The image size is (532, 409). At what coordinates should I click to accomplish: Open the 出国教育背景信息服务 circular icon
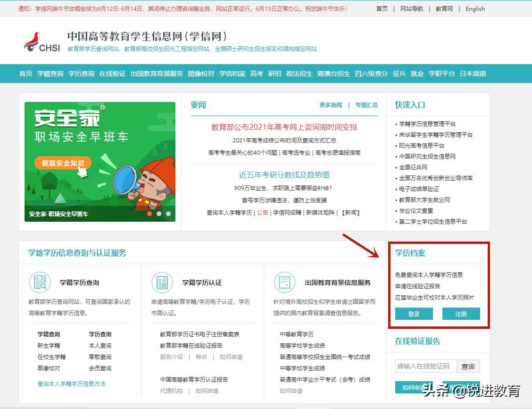pos(285,282)
